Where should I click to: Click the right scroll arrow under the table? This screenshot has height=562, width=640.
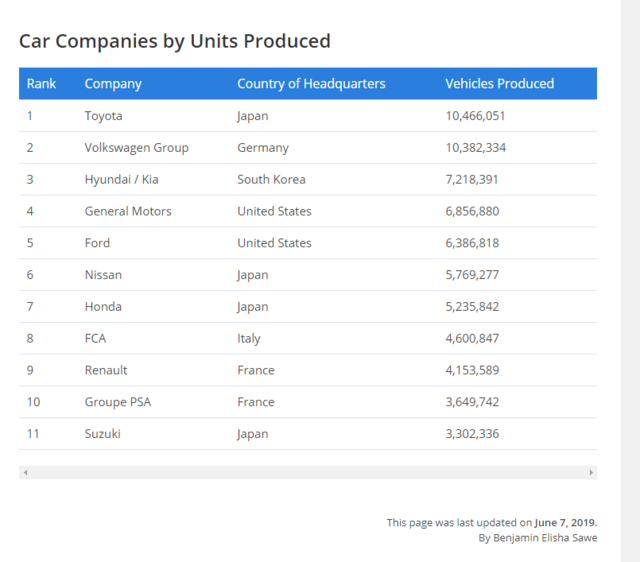pos(591,472)
